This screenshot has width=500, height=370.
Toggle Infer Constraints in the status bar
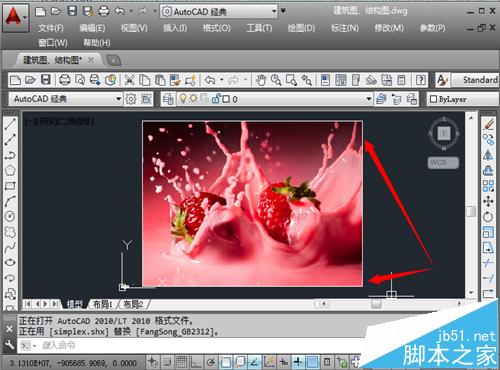tap(153, 362)
